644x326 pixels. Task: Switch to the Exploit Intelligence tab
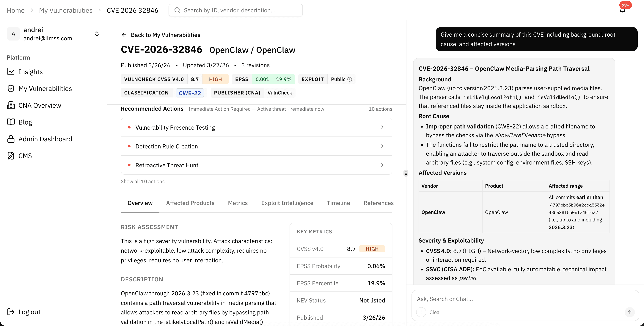(287, 203)
